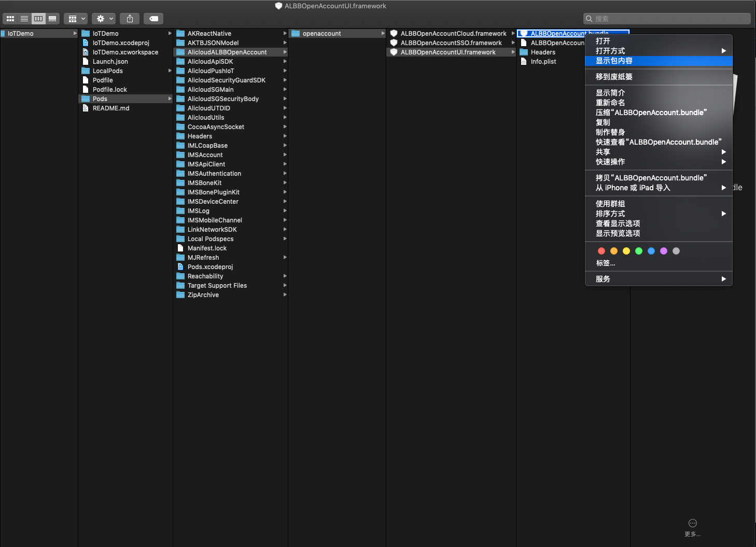Choose 查看显示选项 in the context menu
756x547 pixels.
[x=659, y=223]
